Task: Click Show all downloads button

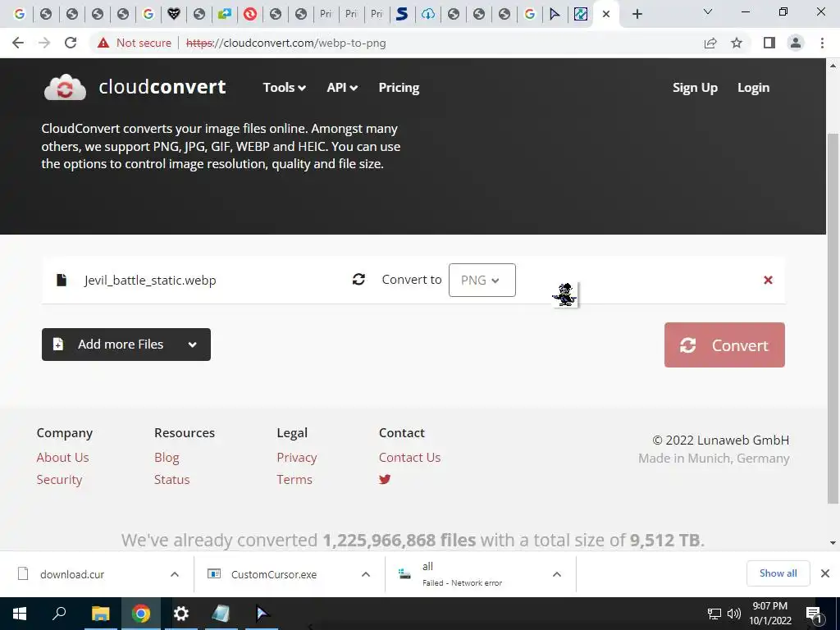Action: [x=778, y=573]
